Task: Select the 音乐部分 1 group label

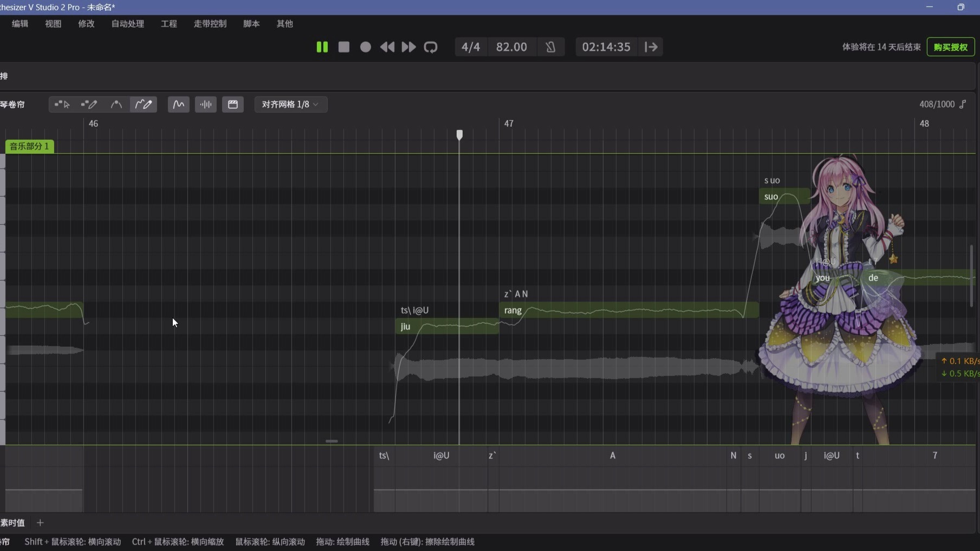Action: 30,146
